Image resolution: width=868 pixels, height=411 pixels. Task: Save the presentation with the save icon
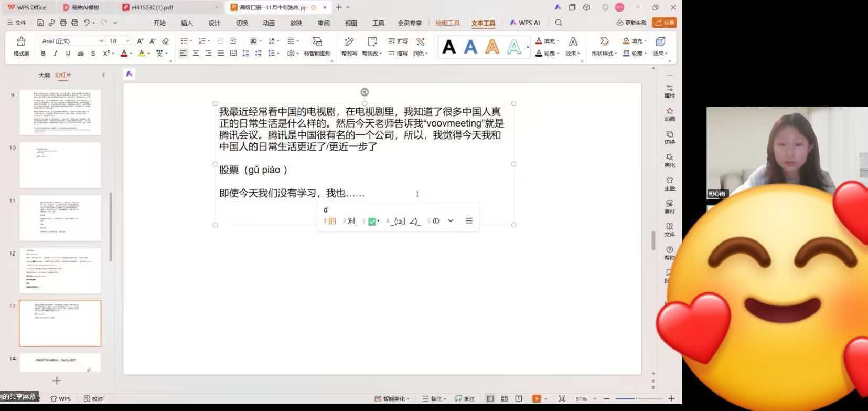click(40, 23)
